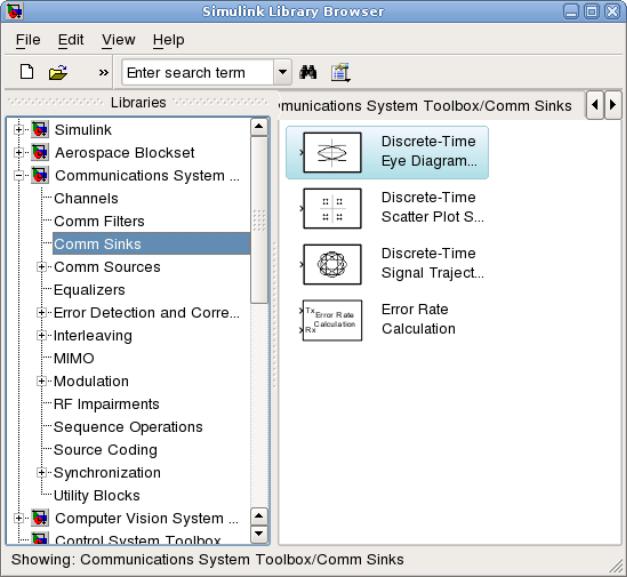
Task: Select the Error Rate Calculation block icon
Action: 332,320
